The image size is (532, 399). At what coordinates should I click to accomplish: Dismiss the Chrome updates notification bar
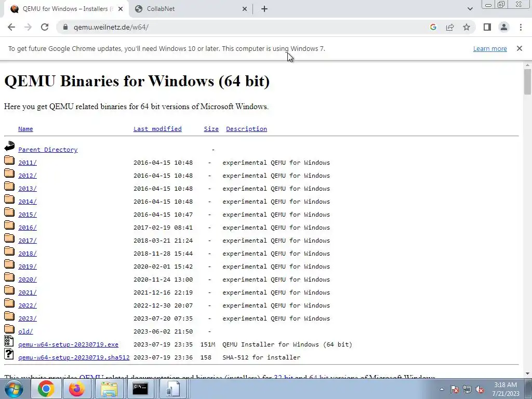click(x=520, y=48)
